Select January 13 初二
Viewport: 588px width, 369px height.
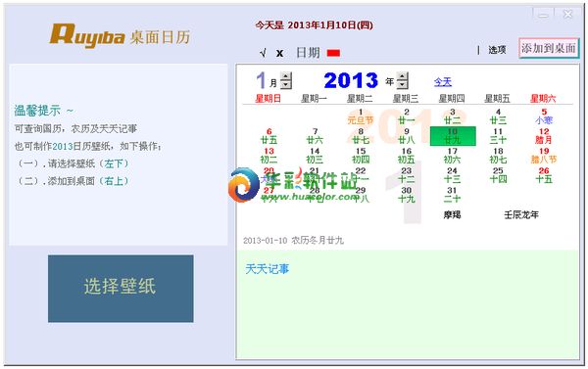tap(269, 156)
